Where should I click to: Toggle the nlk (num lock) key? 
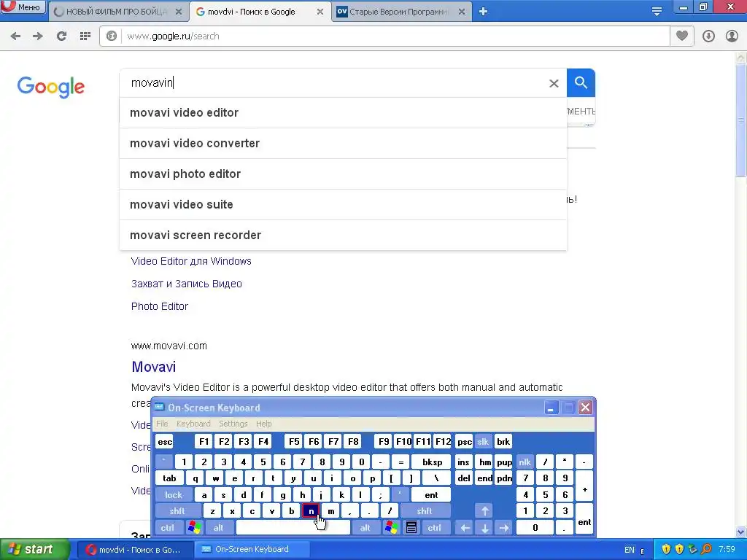[525, 462]
